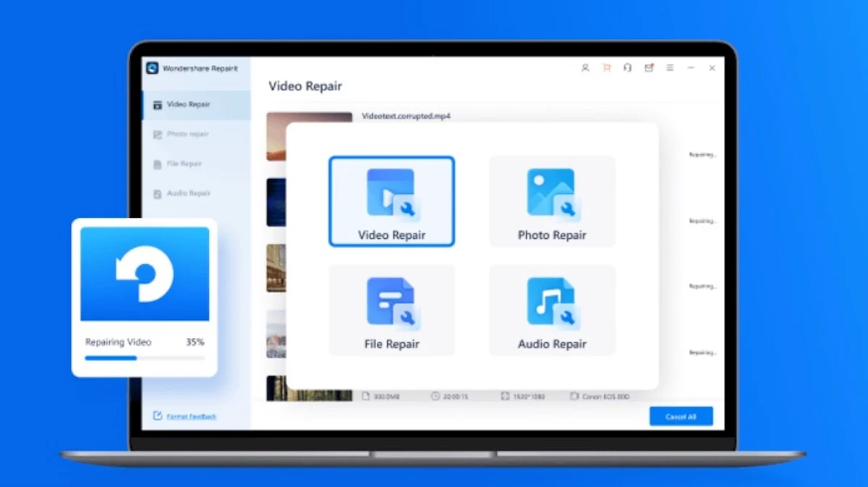Select the Videotext.corrupted.mp4 file name

coord(407,115)
